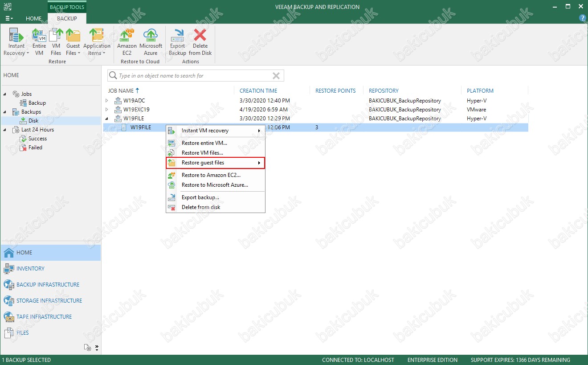
Task: Select Disk under Backups in tree
Action: click(33, 121)
